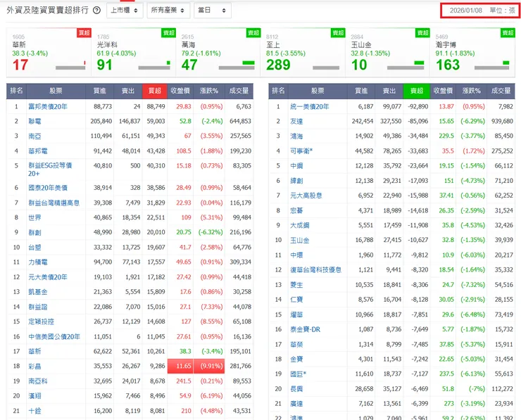Screen dimensions: 521x420
Task: Open stock link 鴻海
Action: point(296,136)
